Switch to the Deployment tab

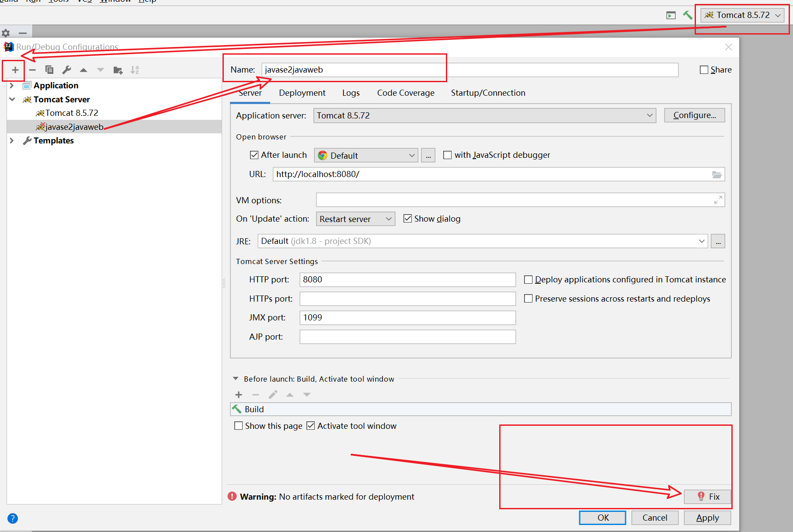pos(302,93)
